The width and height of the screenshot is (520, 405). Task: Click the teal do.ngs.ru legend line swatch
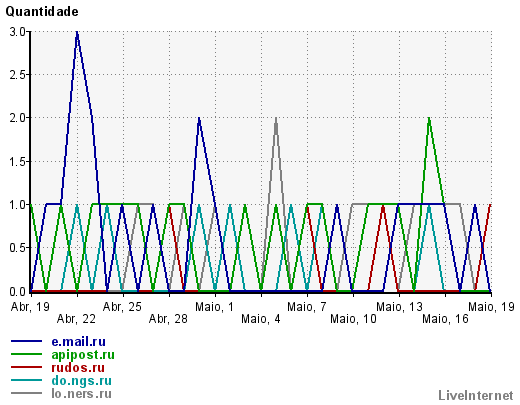(27, 380)
